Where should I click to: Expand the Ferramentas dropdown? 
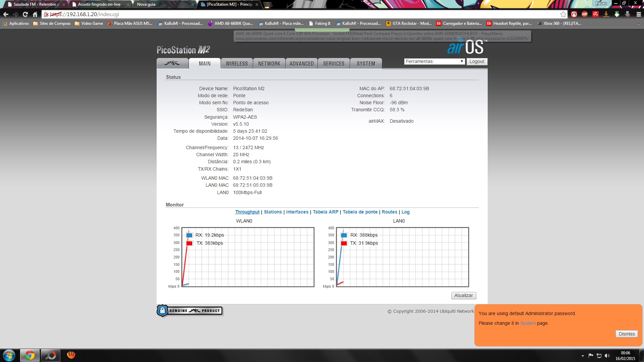tap(434, 61)
